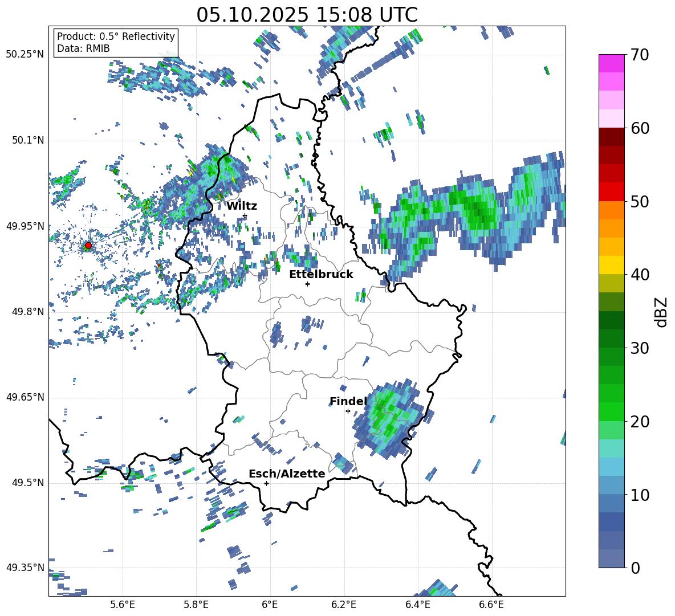Viewport: 675px width, 616px height.
Task: Click the 6.6°E longitude label
Action: pos(491,605)
